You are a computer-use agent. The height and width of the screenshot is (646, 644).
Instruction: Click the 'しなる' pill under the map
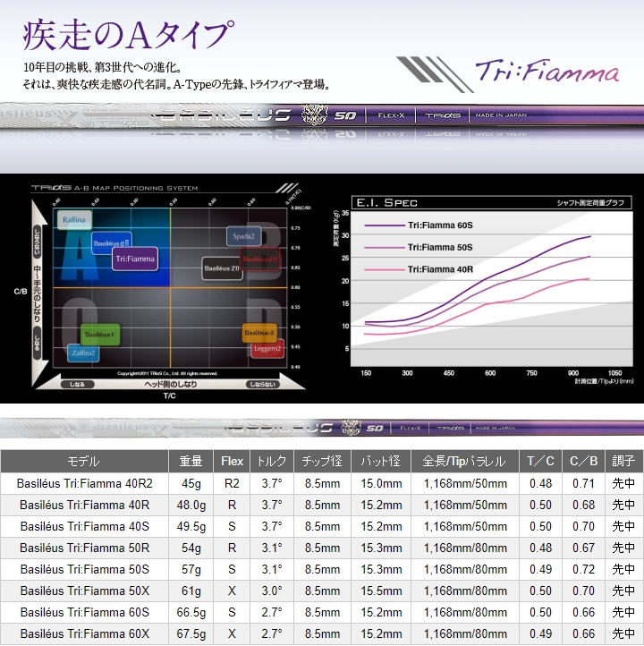tap(78, 385)
